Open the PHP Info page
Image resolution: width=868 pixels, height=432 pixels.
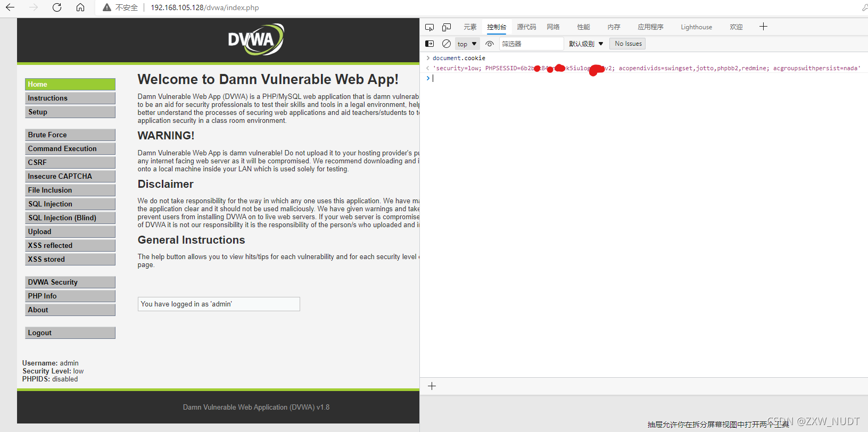70,296
